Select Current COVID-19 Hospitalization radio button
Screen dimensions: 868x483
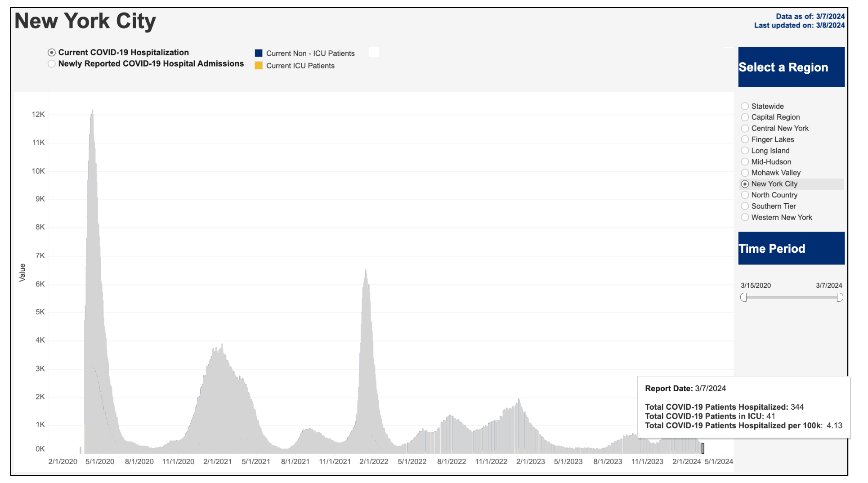(x=52, y=53)
